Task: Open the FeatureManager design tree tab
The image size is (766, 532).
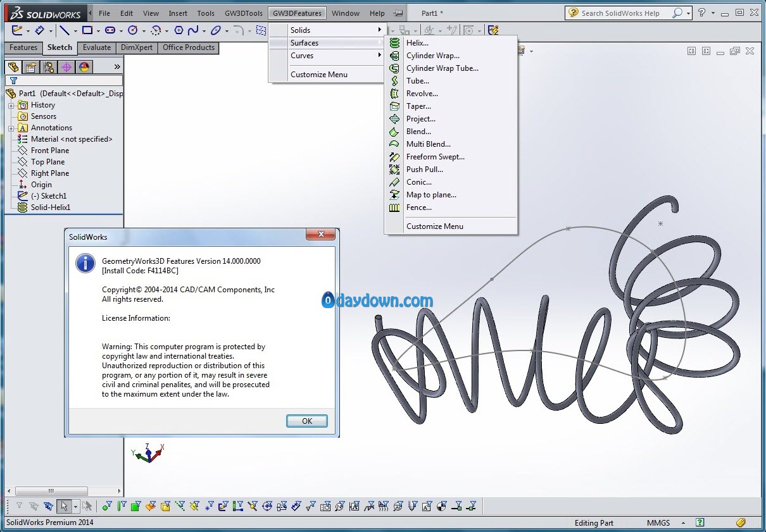Action: click(x=12, y=67)
